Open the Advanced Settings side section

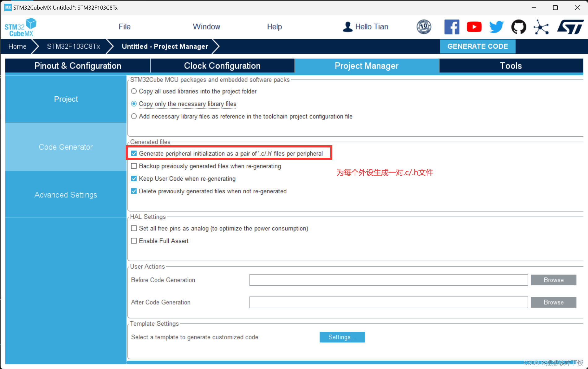(x=66, y=195)
